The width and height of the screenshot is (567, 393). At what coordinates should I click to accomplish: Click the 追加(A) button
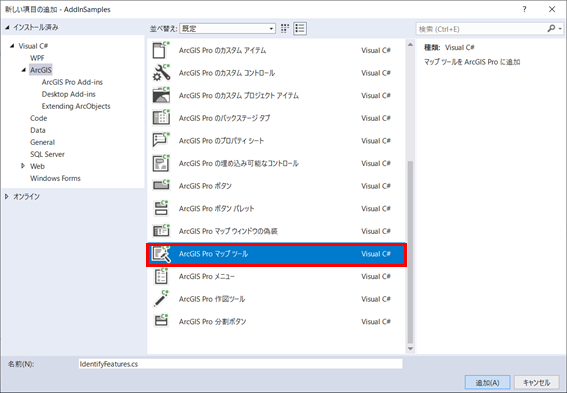point(487,383)
